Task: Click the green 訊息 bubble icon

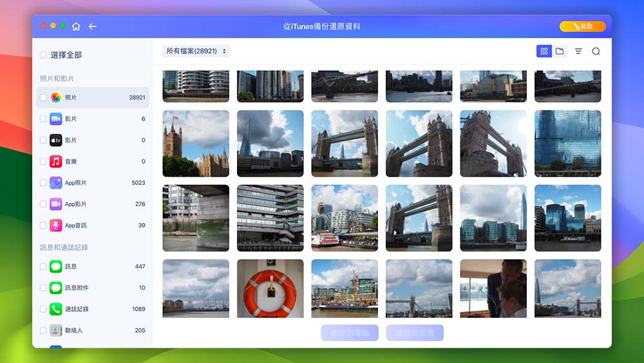Action: click(56, 266)
